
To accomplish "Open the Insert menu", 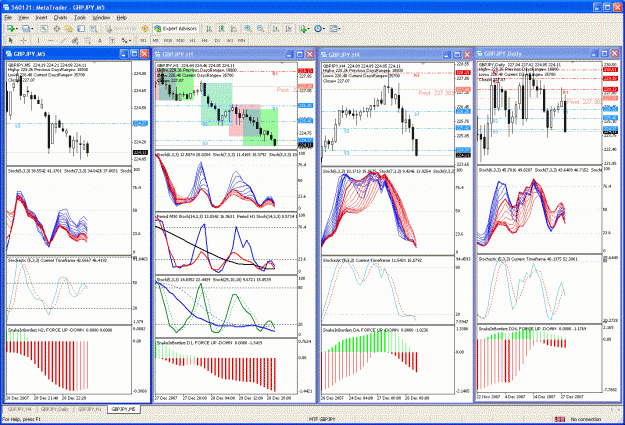I will click(x=41, y=18).
